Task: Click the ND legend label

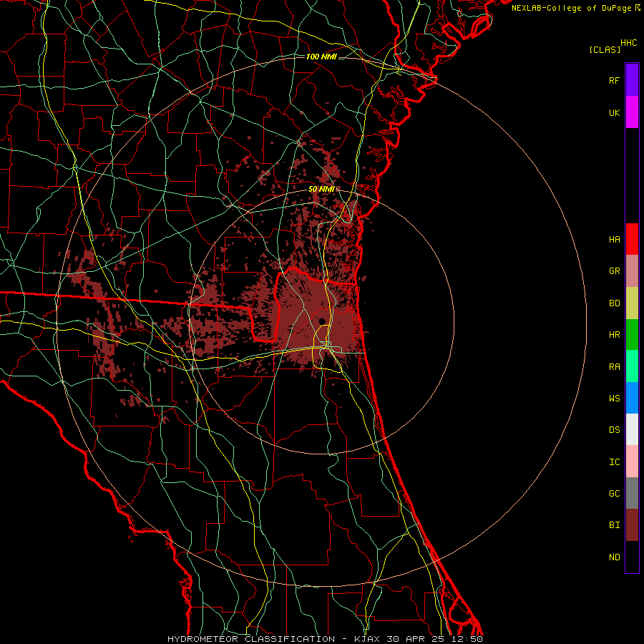Action: (614, 557)
